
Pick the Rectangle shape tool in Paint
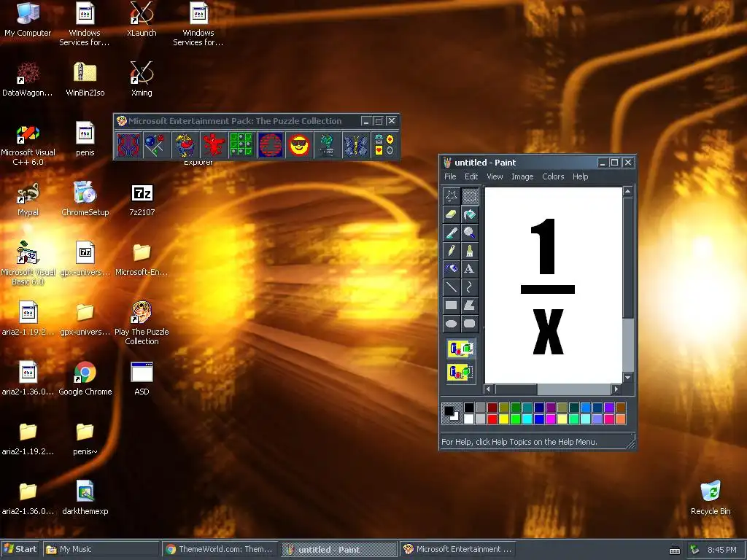click(x=451, y=306)
